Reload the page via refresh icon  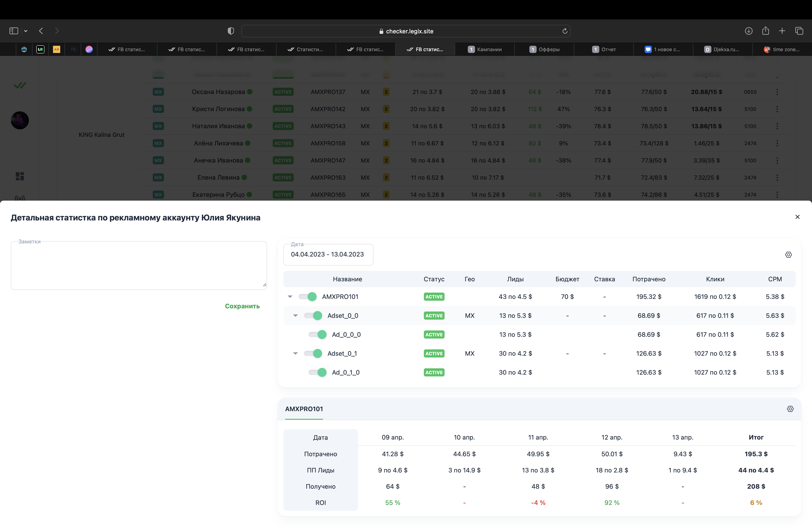[x=565, y=31]
